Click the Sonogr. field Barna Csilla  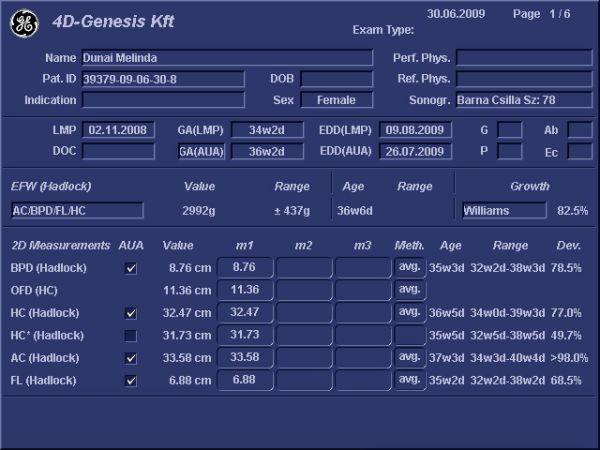click(x=524, y=100)
